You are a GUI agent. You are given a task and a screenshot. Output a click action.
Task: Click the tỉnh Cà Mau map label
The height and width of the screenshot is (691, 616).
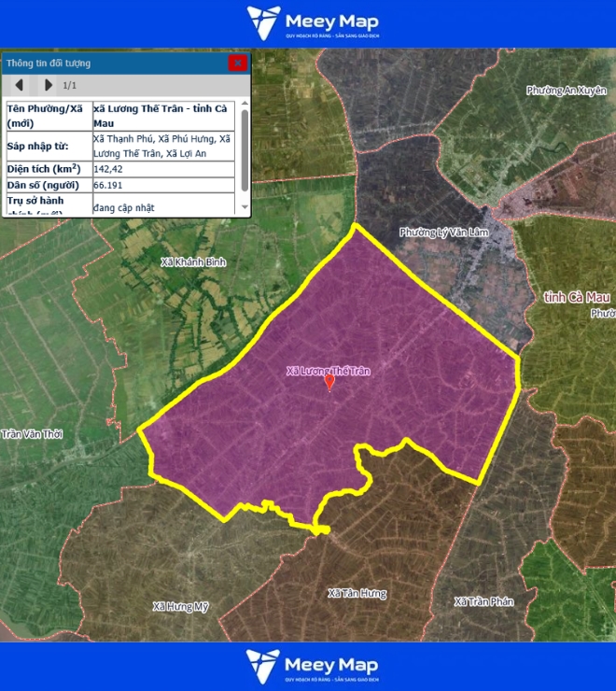pyautogui.click(x=576, y=297)
